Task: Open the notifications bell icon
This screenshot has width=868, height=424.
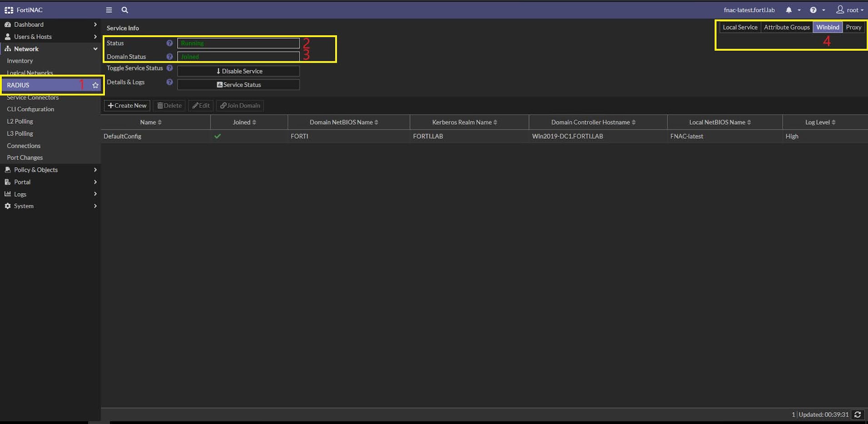Action: point(788,10)
